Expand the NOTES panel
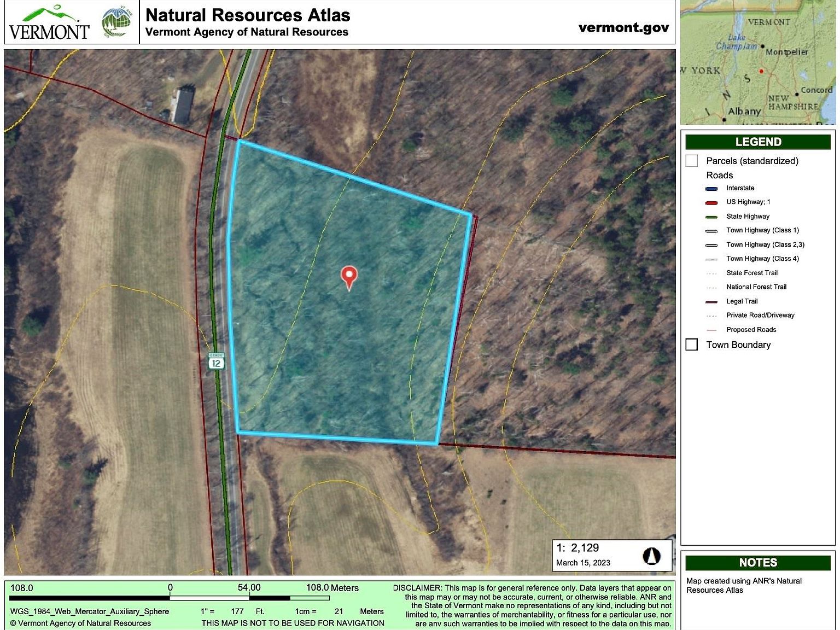Viewport: 840px width, 630px height. [759, 562]
